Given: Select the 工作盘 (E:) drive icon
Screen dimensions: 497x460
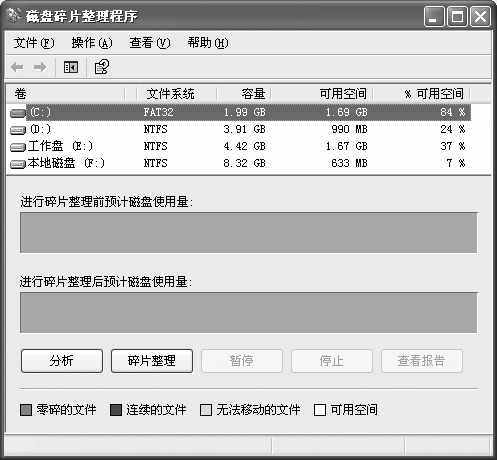Looking at the screenshot, I should pyautogui.click(x=18, y=147).
